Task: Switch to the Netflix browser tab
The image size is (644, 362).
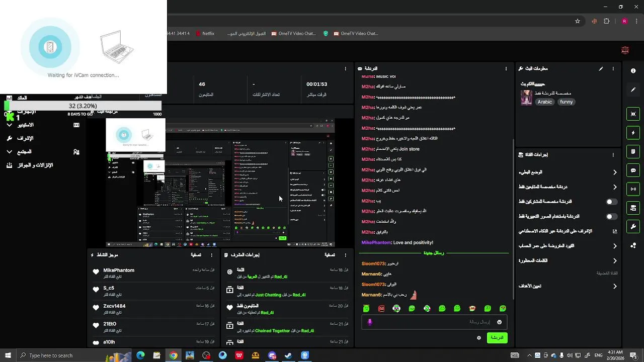Action: pyautogui.click(x=204, y=34)
